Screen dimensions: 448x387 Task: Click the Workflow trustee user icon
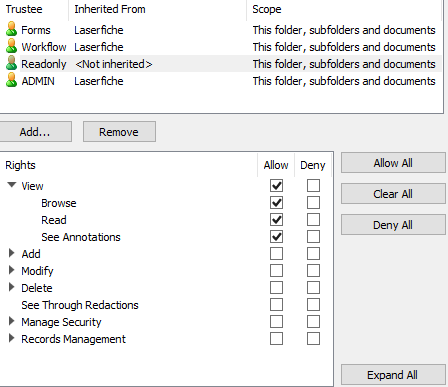(x=11, y=46)
